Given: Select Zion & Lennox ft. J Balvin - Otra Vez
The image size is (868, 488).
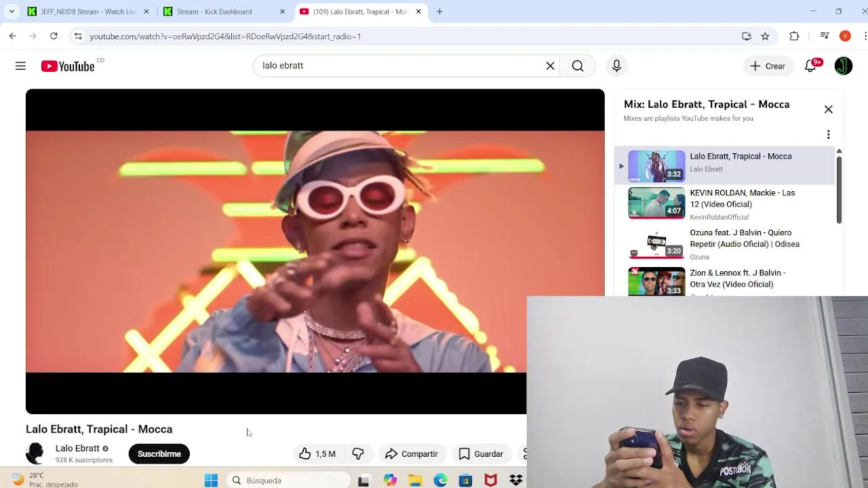Looking at the screenshot, I should pyautogui.click(x=738, y=279).
